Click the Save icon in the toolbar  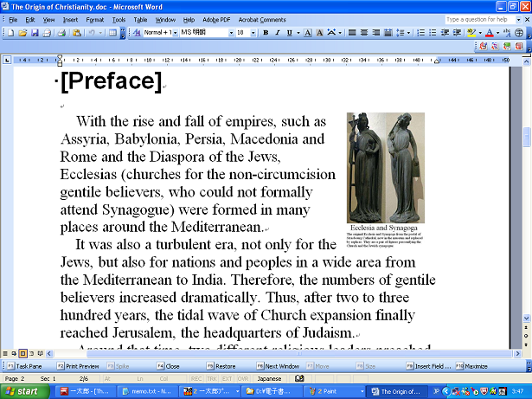[34, 33]
